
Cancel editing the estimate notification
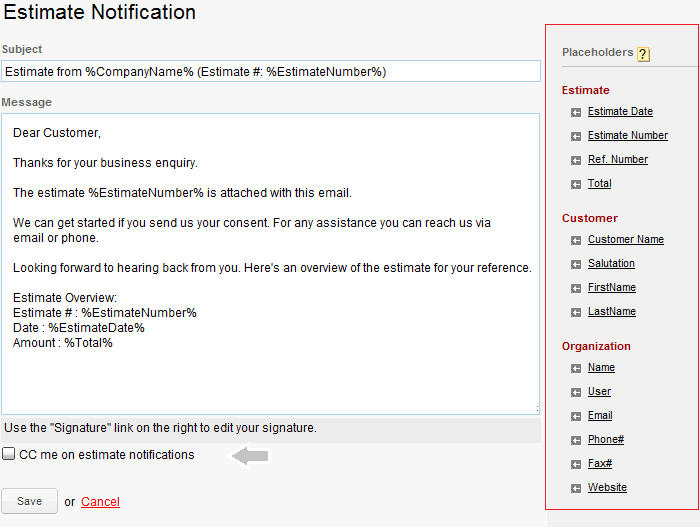click(x=100, y=502)
